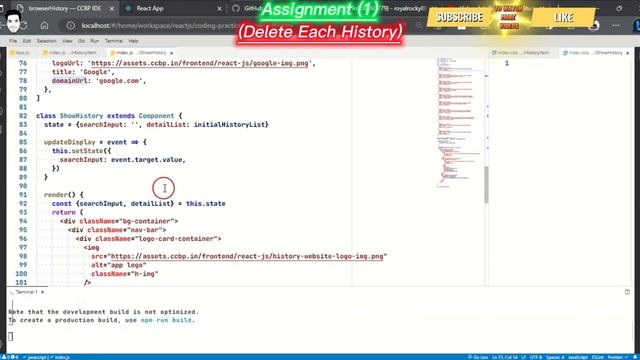Image resolution: width=640 pixels, height=360 pixels.
Task: Close the index.css ShowHistory tab
Action: coord(627,53)
